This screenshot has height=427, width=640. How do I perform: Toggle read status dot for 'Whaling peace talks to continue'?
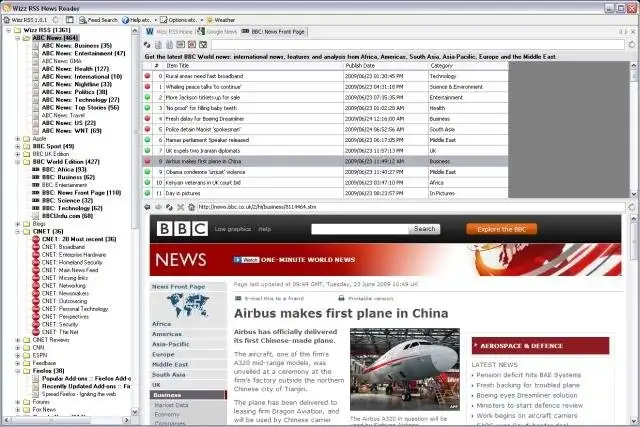tap(147, 87)
